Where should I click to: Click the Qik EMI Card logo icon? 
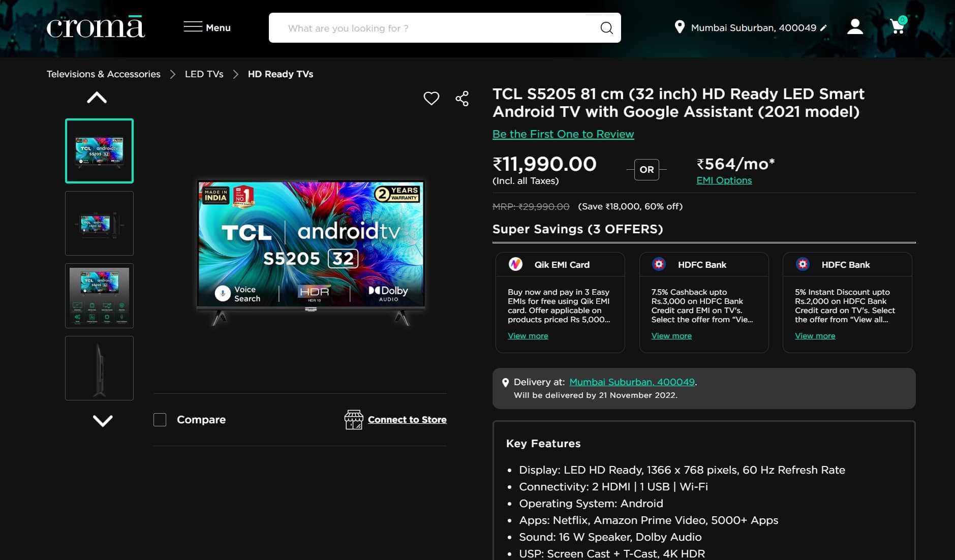pyautogui.click(x=515, y=264)
